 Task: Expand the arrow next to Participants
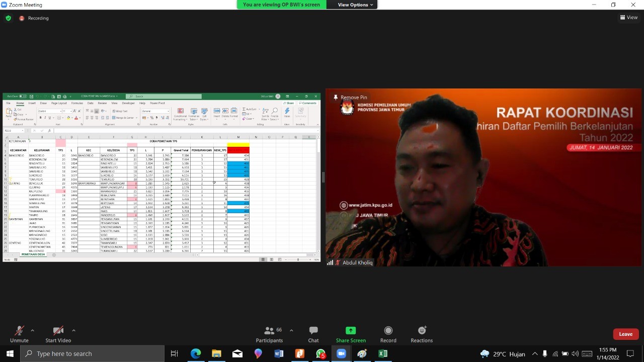tap(291, 330)
